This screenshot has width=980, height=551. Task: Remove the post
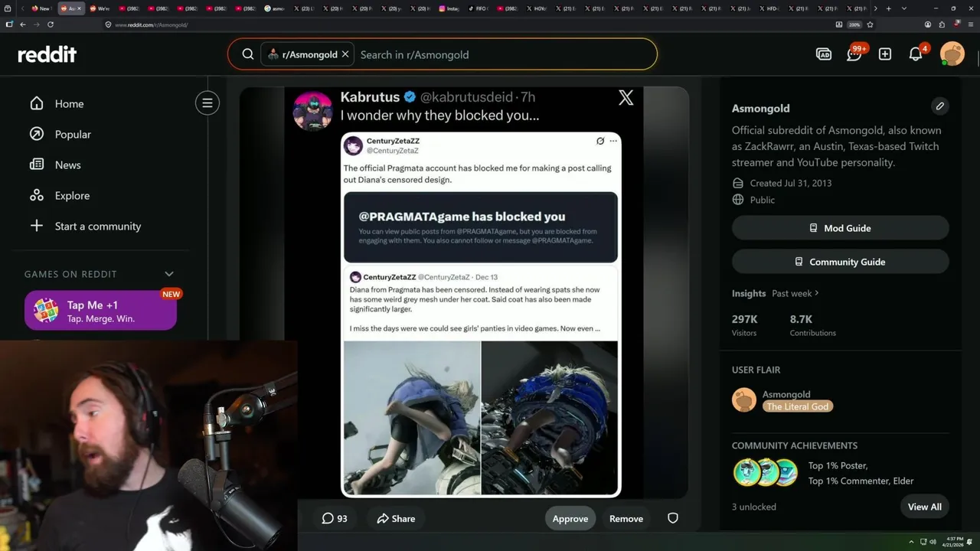pos(626,518)
